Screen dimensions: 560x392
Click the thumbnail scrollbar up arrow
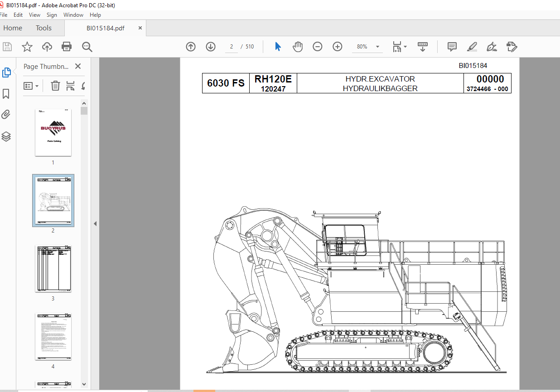click(x=84, y=103)
